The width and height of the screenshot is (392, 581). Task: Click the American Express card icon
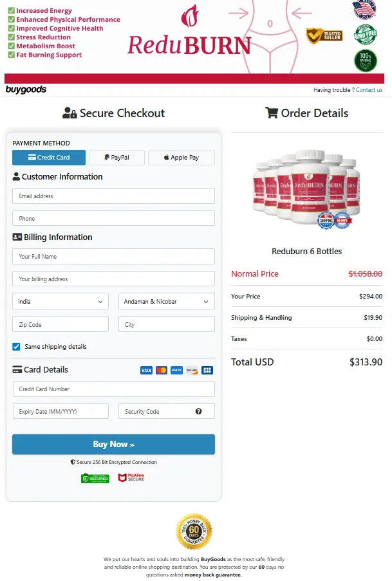click(176, 371)
